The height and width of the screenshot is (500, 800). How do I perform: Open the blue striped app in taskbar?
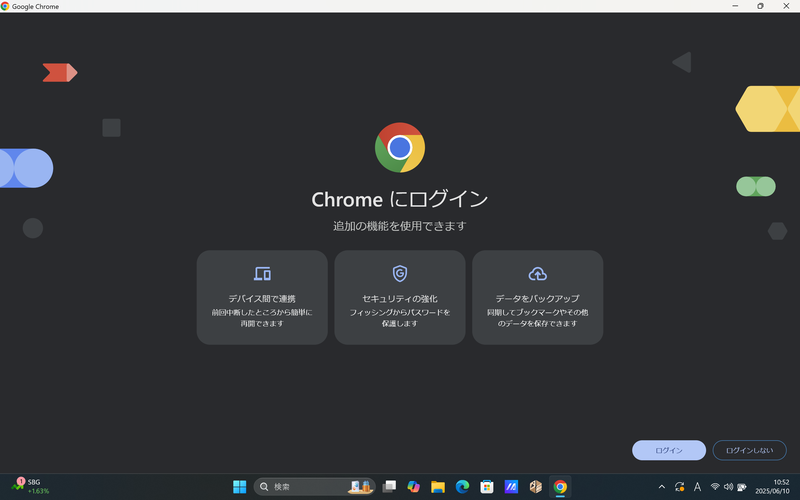pyautogui.click(x=511, y=487)
